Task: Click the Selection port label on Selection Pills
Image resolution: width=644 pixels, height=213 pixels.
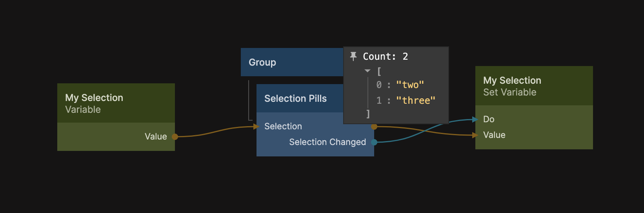Action: [x=283, y=127]
